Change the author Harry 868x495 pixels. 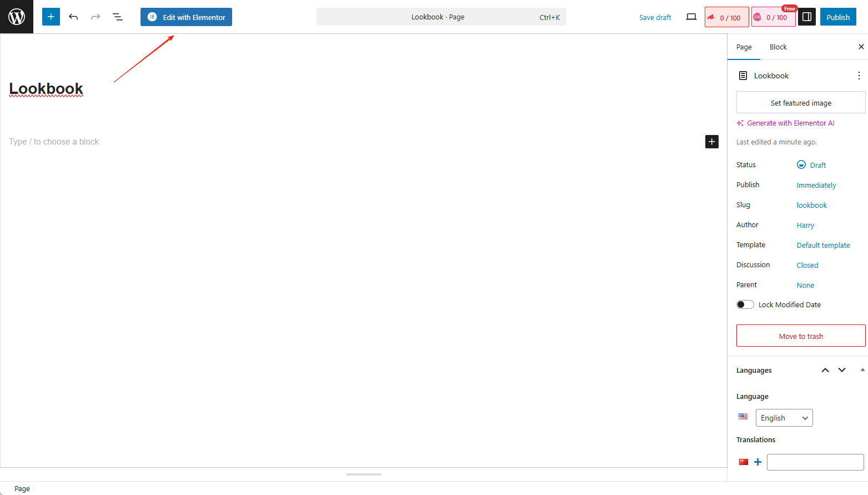pos(805,225)
